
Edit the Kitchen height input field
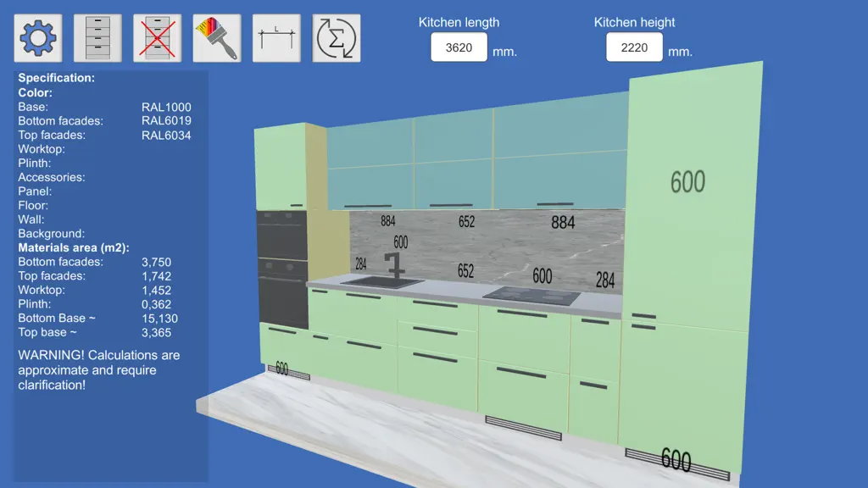coord(634,47)
